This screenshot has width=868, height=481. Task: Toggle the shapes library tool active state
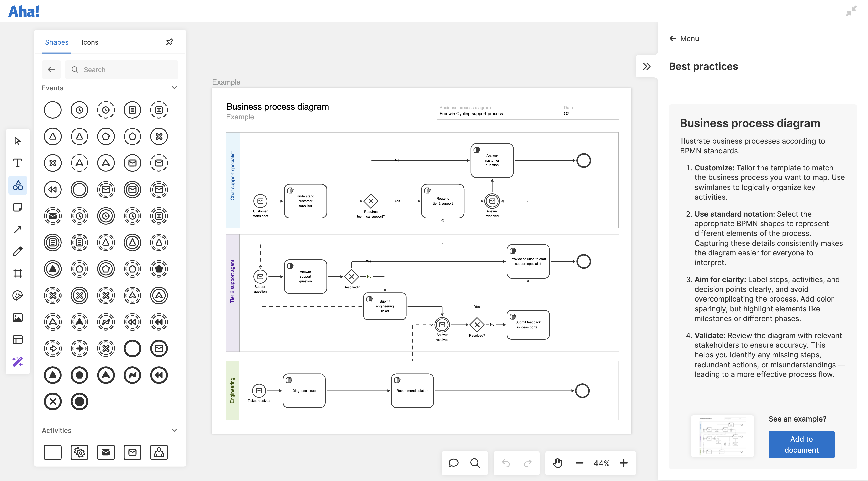[x=17, y=185]
